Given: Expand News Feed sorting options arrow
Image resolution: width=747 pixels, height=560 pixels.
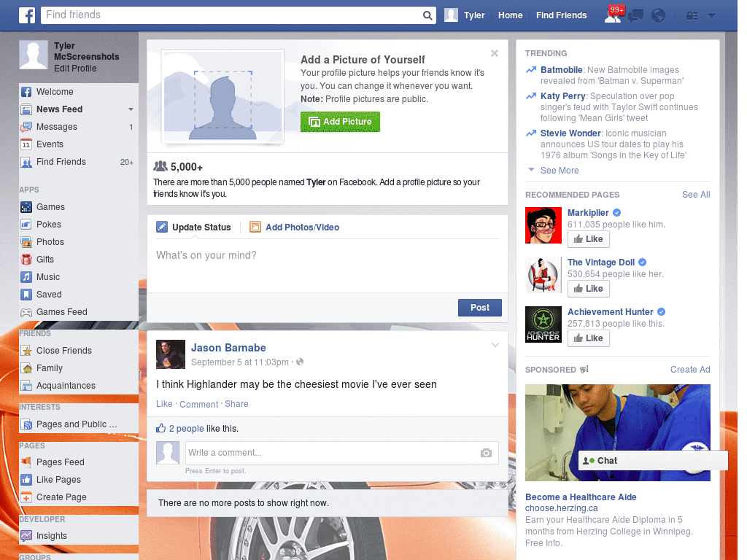Looking at the screenshot, I should [131, 109].
